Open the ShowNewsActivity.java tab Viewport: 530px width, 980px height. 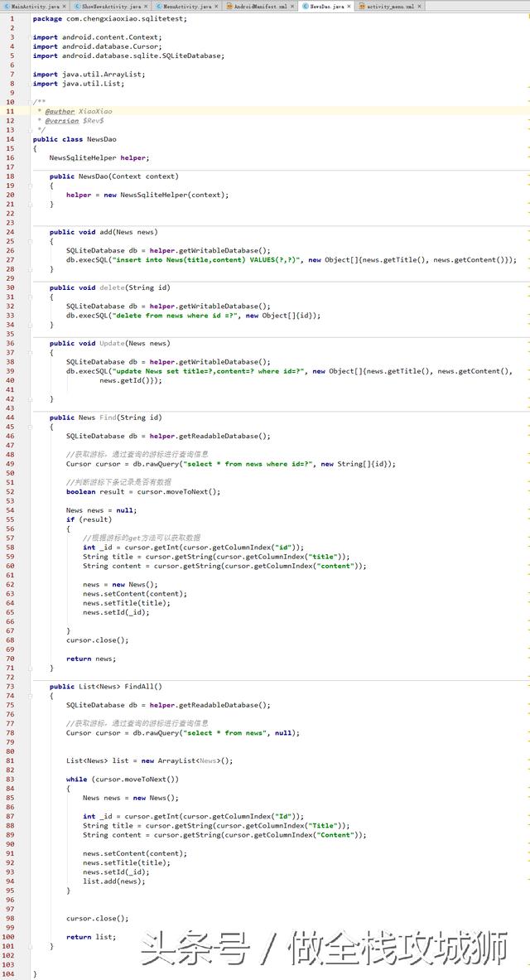[112, 7]
